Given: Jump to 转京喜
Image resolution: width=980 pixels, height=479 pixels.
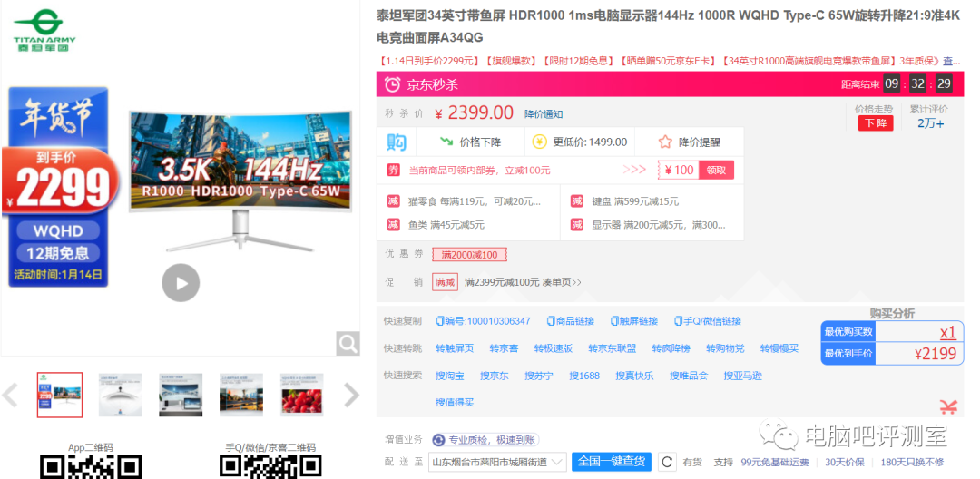Looking at the screenshot, I should pos(504,348).
